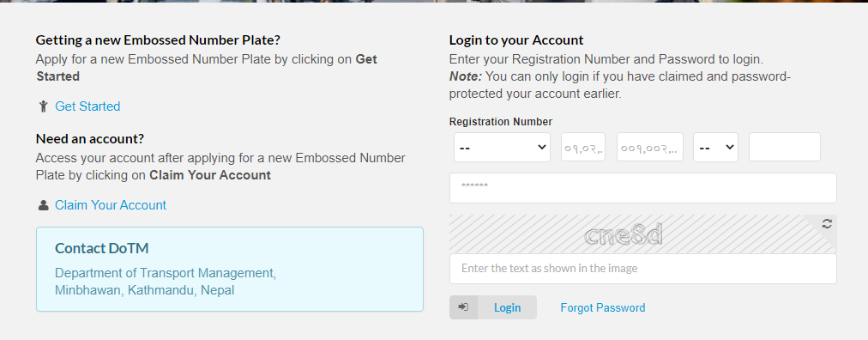Click the Login button label
Screen dimensions: 868x340
click(507, 308)
